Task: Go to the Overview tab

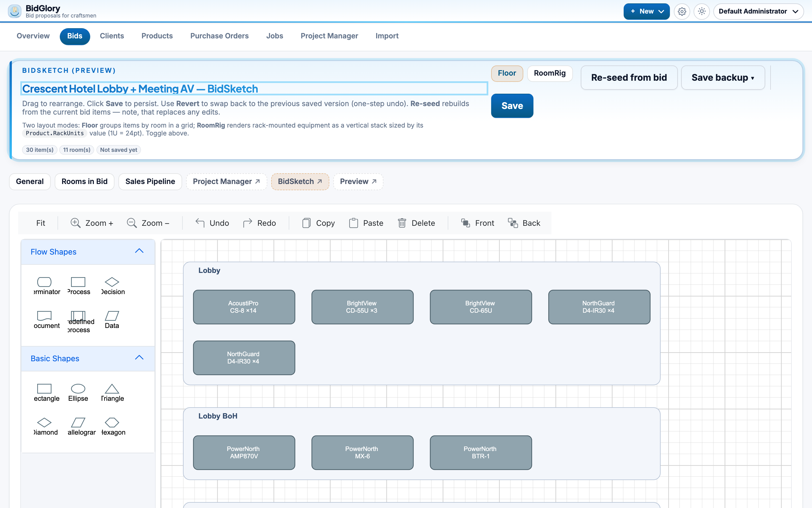Action: click(33, 36)
